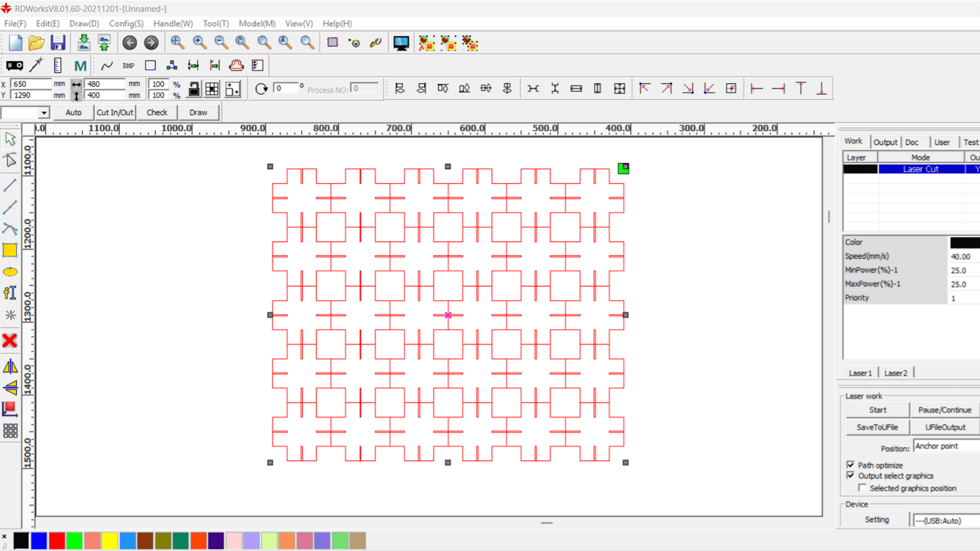The height and width of the screenshot is (551, 980).
Task: Open the Position Anchor point dropdown
Action: pyautogui.click(x=946, y=446)
